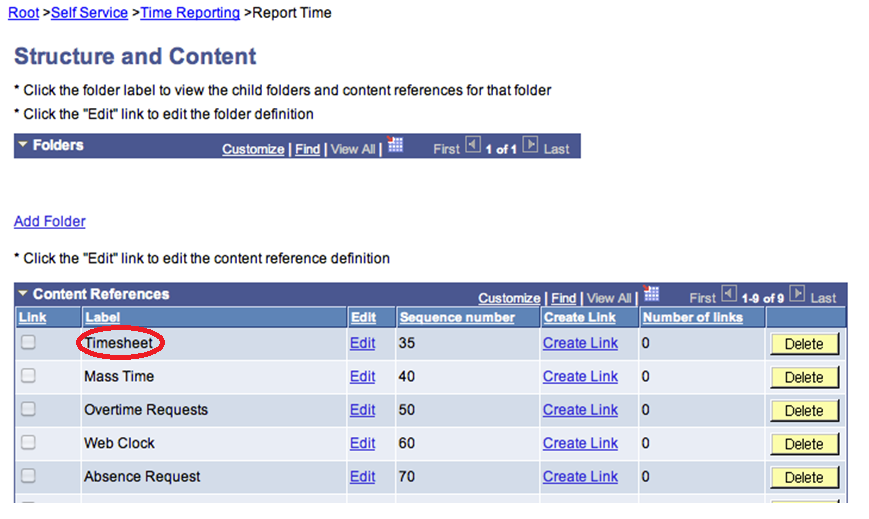This screenshot has height=519, width=869.
Task: Create Link for Absence Request row
Action: 580,477
